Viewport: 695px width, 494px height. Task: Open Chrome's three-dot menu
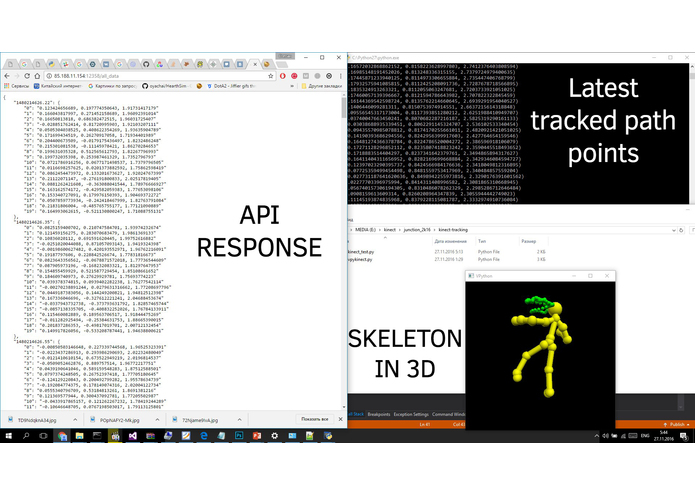pos(340,76)
